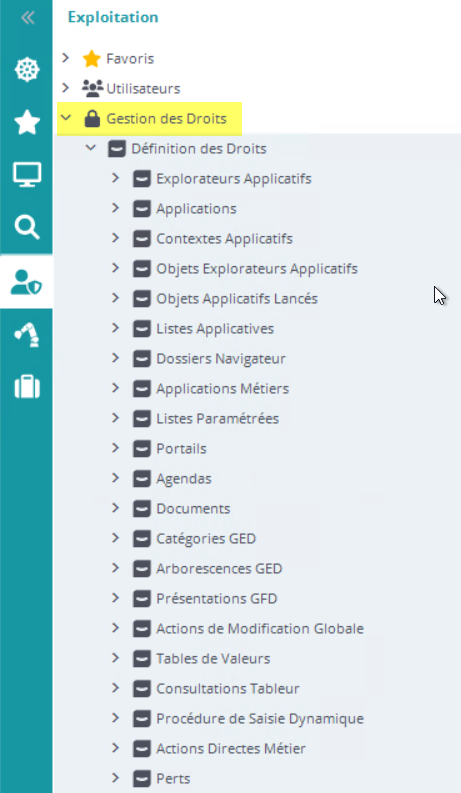
Task: Open the ship wheel icon in sidebar
Action: point(27,70)
